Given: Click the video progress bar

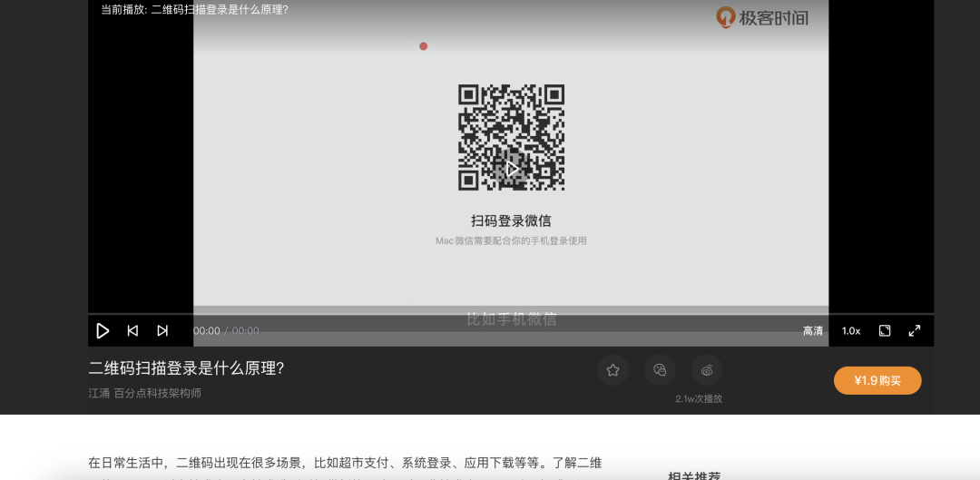Looking at the screenshot, I should tap(511, 314).
